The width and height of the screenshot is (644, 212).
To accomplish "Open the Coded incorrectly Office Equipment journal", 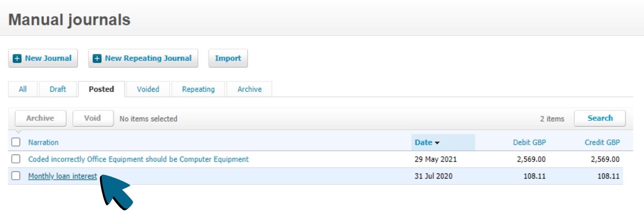I will [x=138, y=159].
